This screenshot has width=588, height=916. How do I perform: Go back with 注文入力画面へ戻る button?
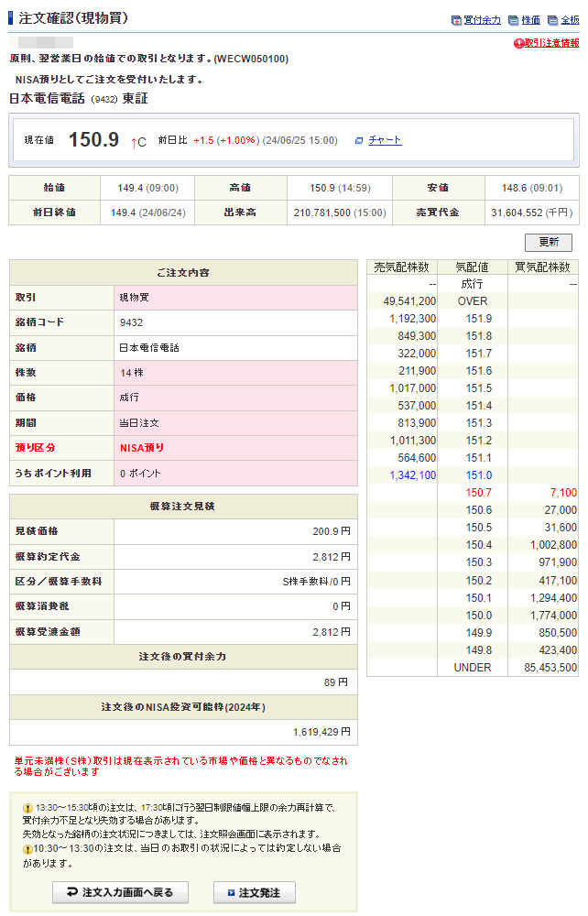click(x=119, y=892)
